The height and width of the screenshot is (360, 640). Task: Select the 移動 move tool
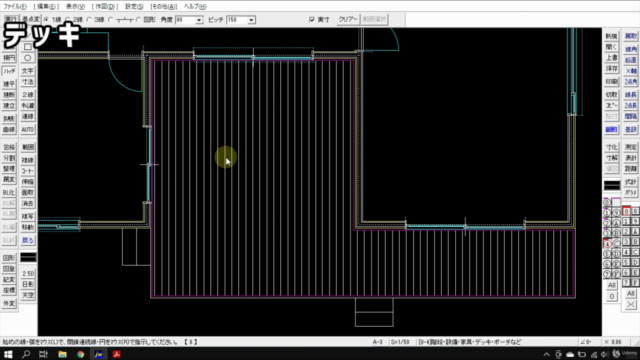pyautogui.click(x=28, y=227)
